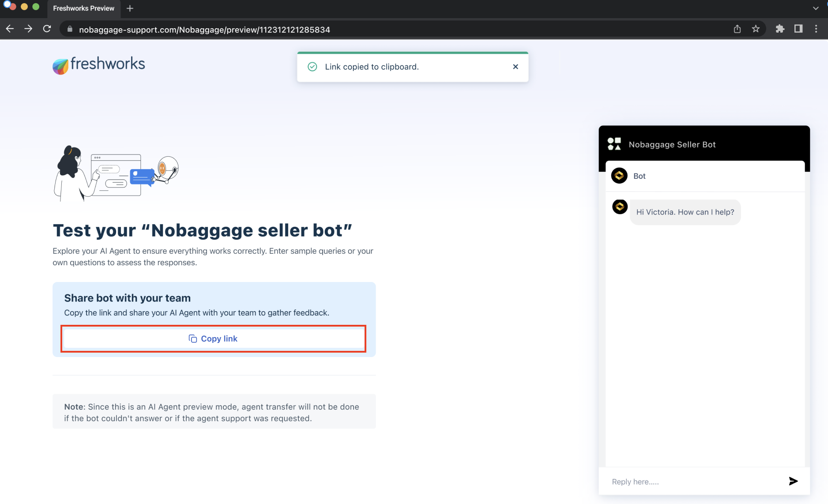Click the 'Hi Victoria. How can I help?' message
This screenshot has width=828, height=504.
point(685,212)
